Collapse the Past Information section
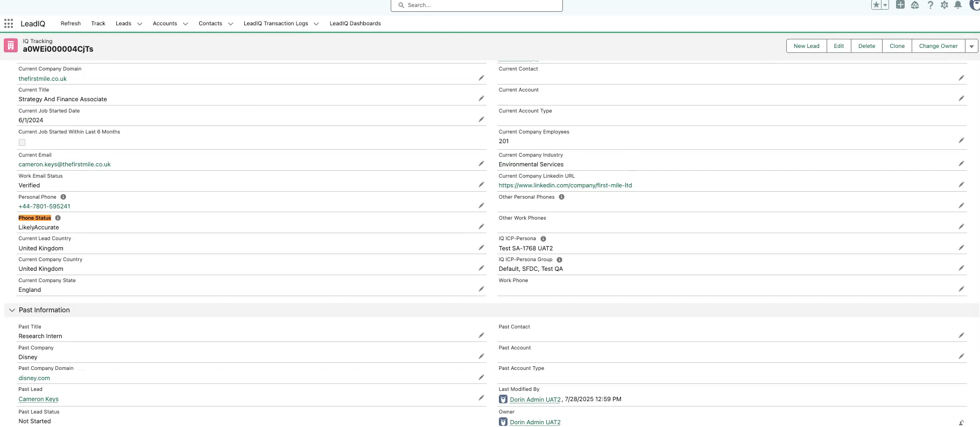 (x=12, y=310)
